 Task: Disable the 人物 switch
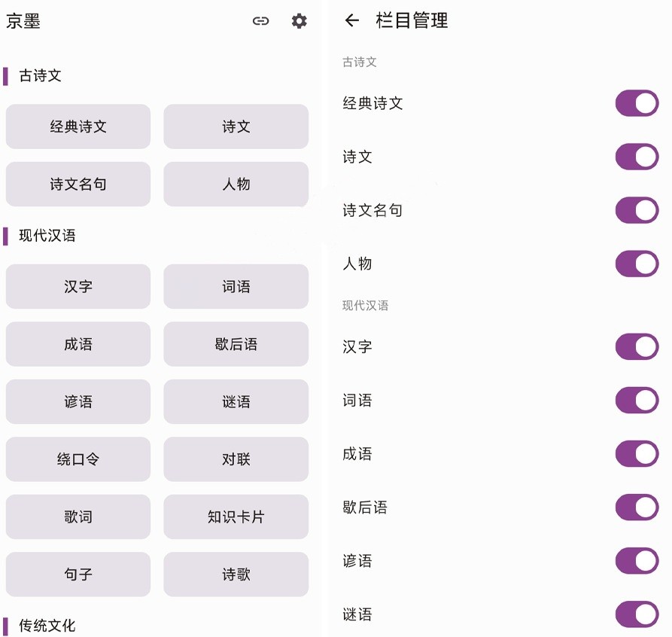pyautogui.click(x=637, y=264)
